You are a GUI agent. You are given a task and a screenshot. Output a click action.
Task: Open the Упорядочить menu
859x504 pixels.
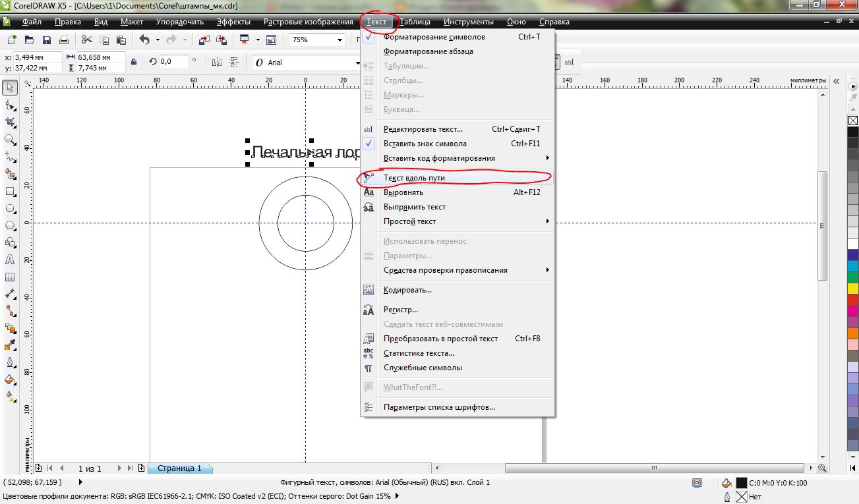pos(180,22)
